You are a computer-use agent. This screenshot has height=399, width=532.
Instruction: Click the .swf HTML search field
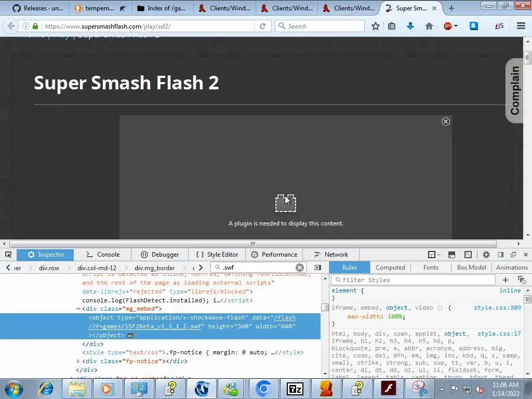[258, 268]
